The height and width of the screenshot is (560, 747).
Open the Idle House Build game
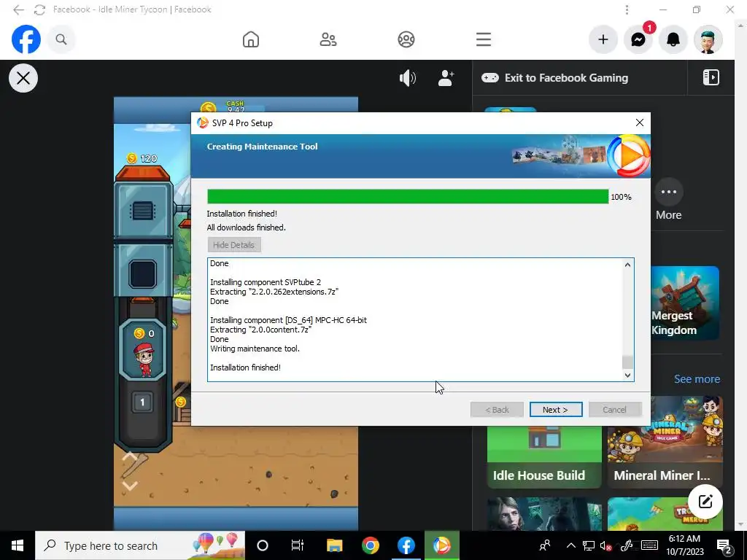point(544,457)
